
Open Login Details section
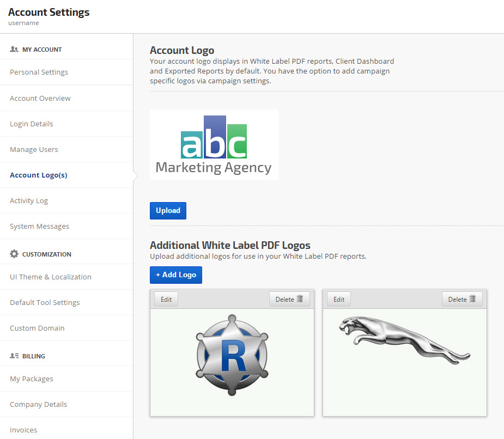click(x=32, y=124)
